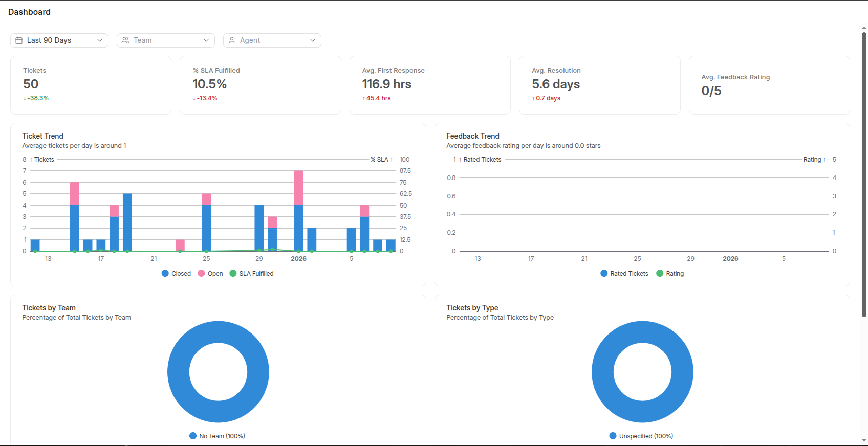This screenshot has height=446, width=868.
Task: Click the No Team (100%) legend
Action: (x=217, y=436)
